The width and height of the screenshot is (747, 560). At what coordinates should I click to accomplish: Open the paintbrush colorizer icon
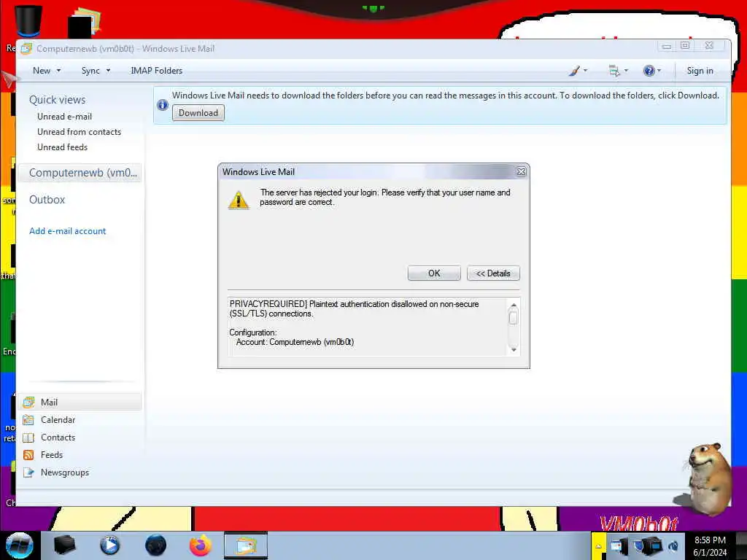tap(575, 71)
